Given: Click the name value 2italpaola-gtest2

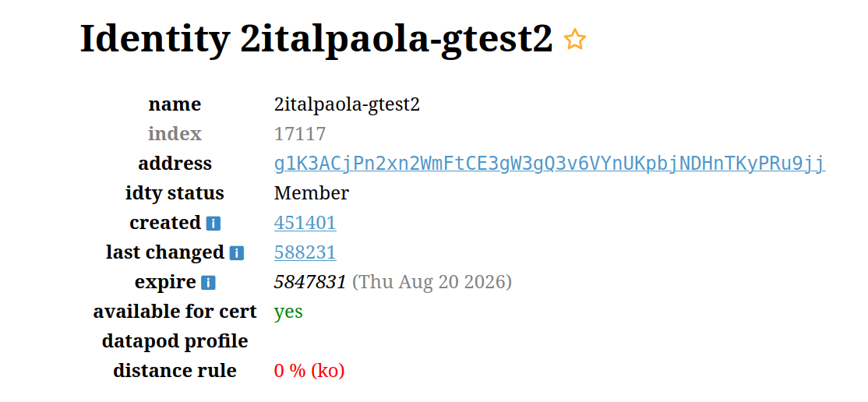Looking at the screenshot, I should [347, 104].
